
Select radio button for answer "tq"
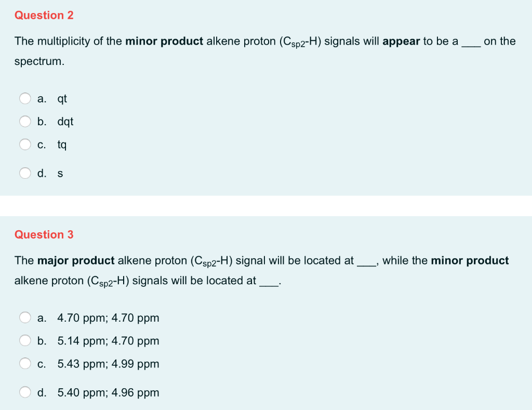pos(25,144)
